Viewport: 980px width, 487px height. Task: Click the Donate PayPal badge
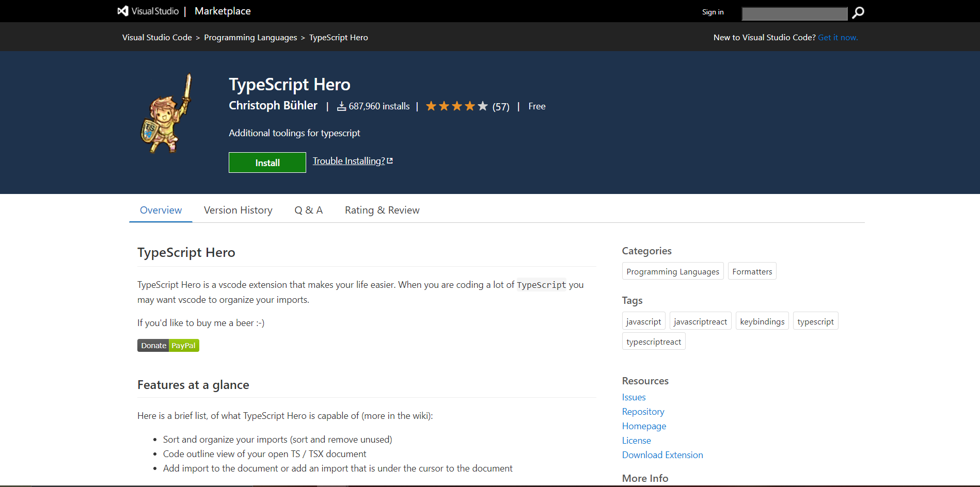[168, 346]
